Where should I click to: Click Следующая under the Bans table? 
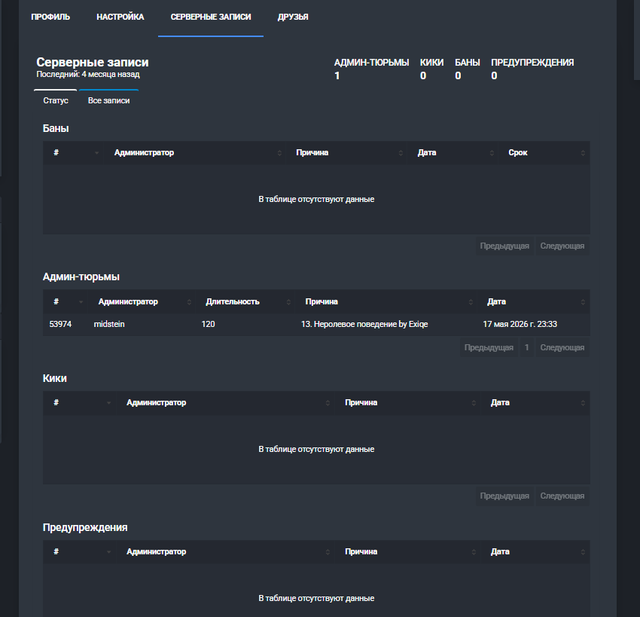[x=562, y=246]
